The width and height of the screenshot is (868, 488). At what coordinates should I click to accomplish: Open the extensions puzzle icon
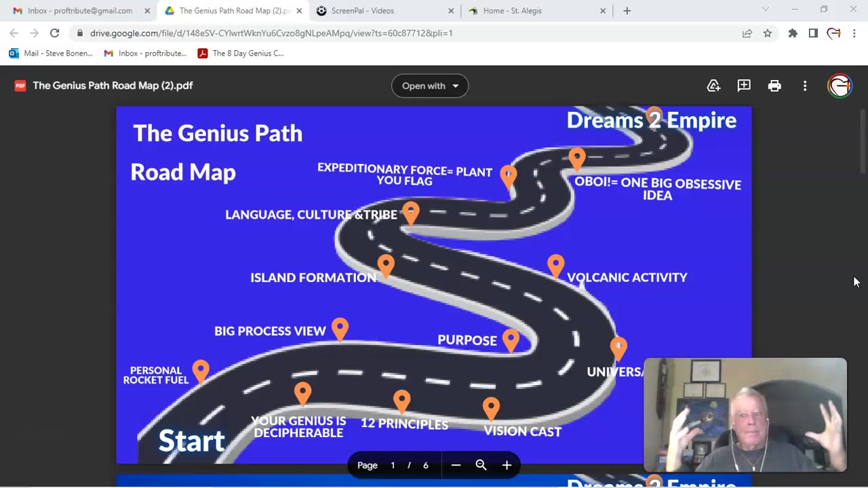(793, 33)
